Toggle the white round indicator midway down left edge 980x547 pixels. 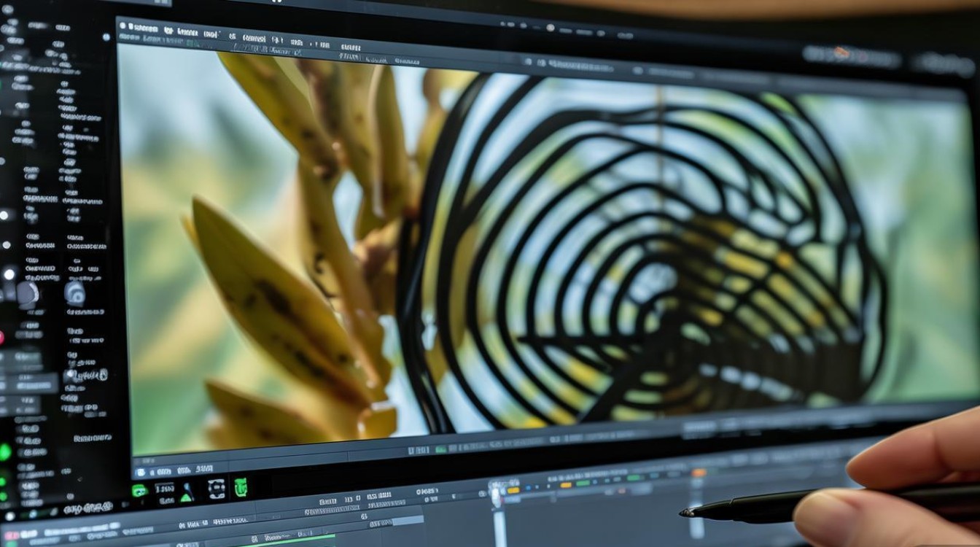9,274
